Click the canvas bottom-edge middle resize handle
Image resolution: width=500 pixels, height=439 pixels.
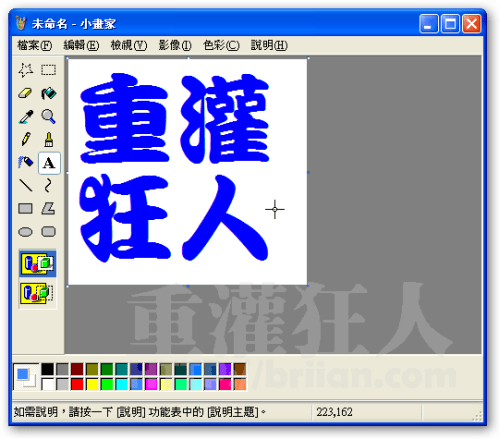188,286
